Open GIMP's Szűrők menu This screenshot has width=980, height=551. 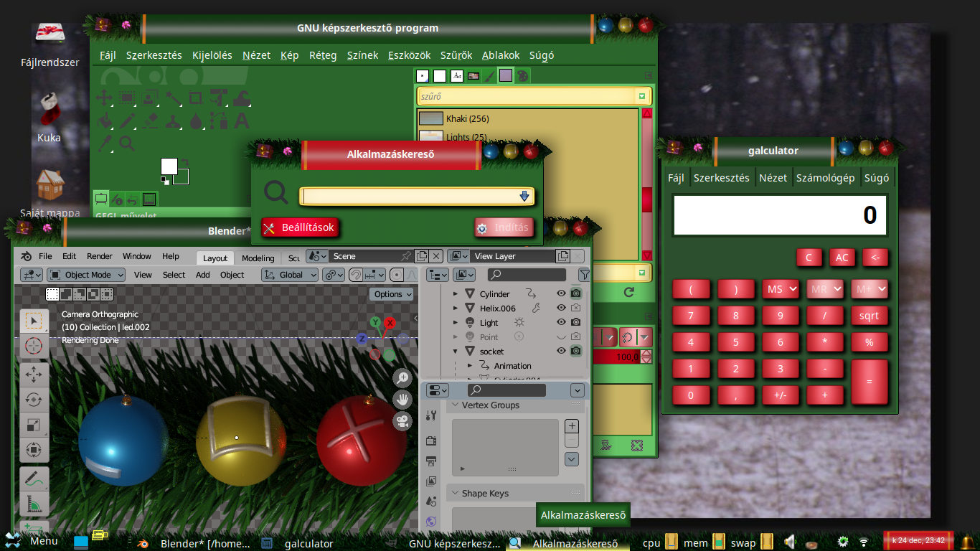[456, 55]
